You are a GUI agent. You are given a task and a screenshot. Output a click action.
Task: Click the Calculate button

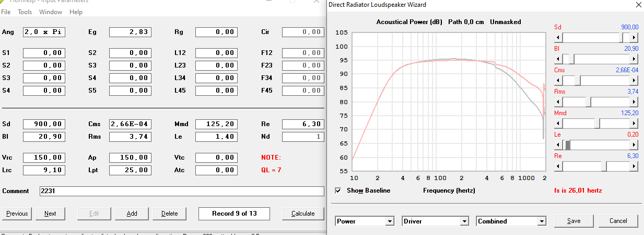(303, 214)
